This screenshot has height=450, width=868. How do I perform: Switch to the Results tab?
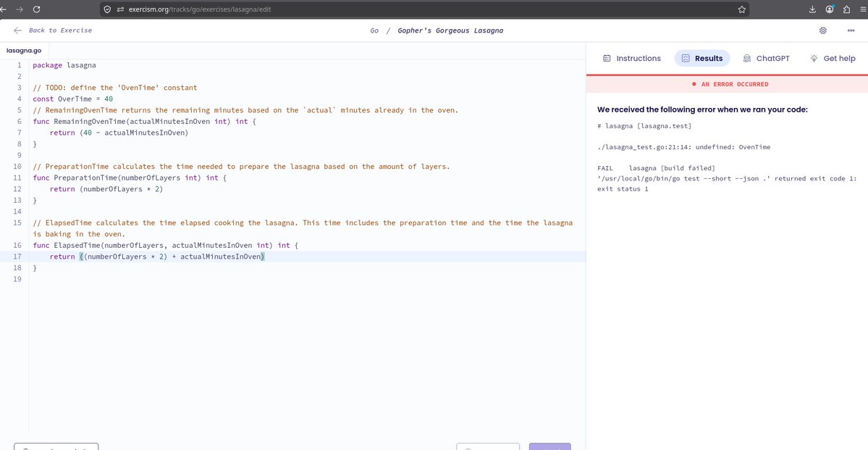702,58
